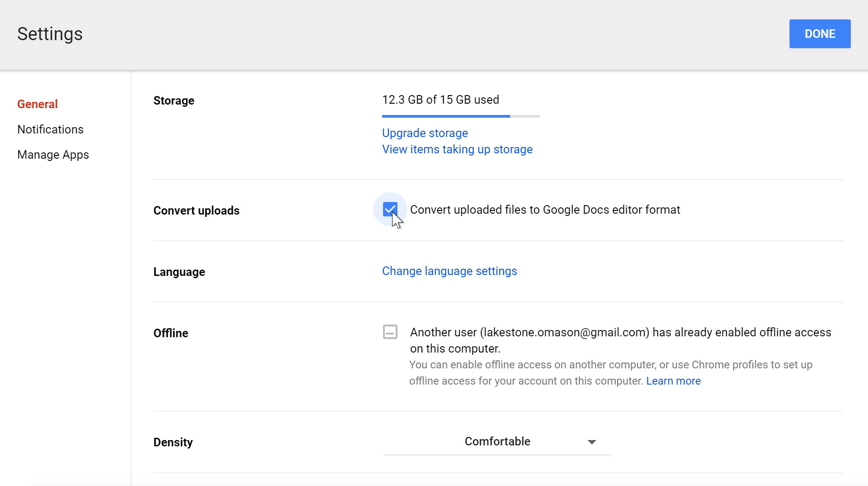Viewport: 868px width, 486px height.
Task: Enable the Offline access checkbox
Action: click(x=390, y=332)
